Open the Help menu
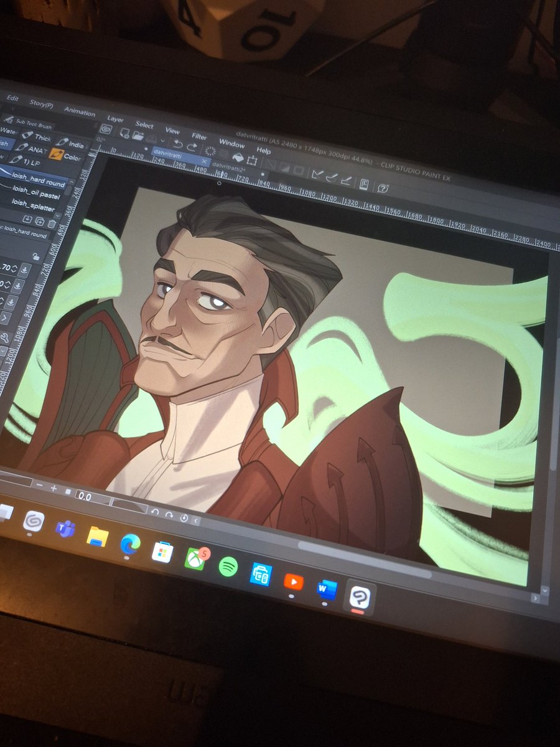The image size is (560, 747). [x=263, y=150]
